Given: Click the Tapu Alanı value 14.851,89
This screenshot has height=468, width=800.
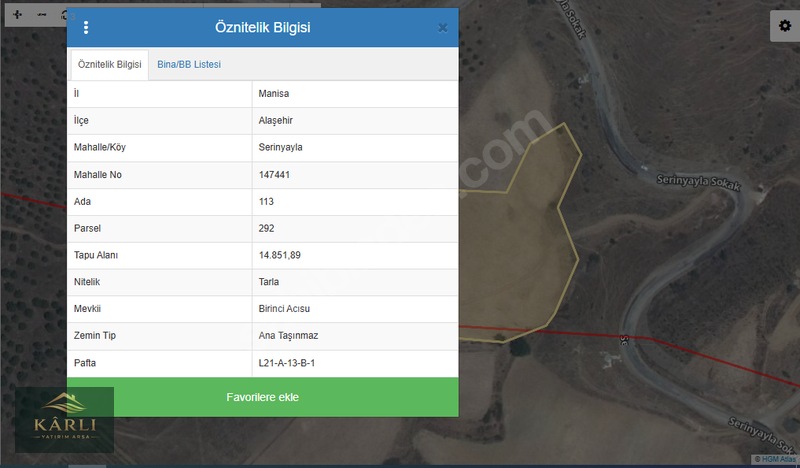Looking at the screenshot, I should click(280, 255).
